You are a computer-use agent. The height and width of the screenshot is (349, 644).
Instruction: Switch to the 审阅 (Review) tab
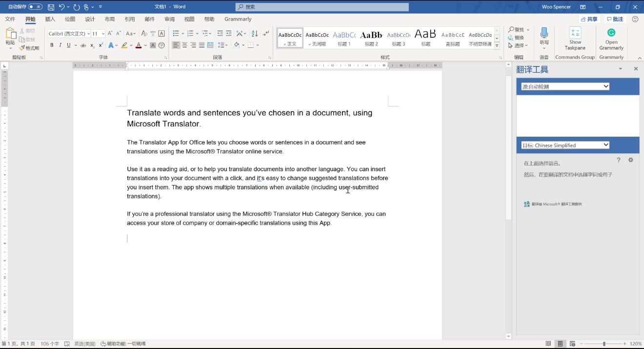[169, 19]
